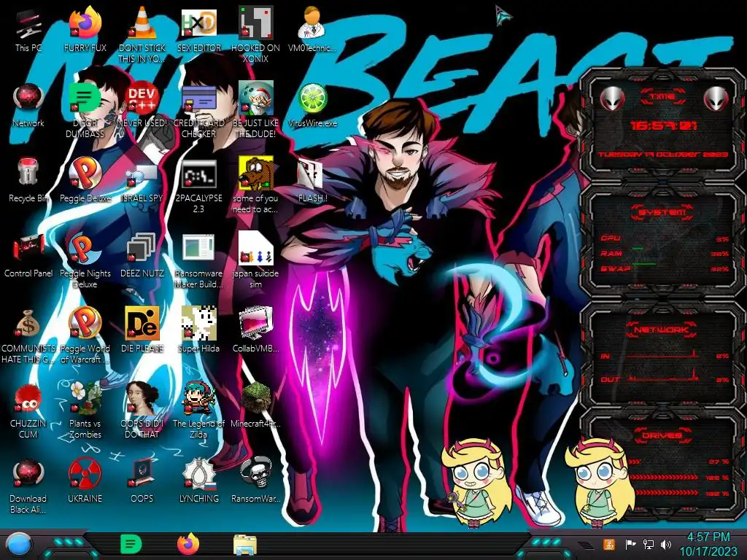The width and height of the screenshot is (747, 560).
Task: Click the SYSTEM gadget header
Action: [662, 212]
